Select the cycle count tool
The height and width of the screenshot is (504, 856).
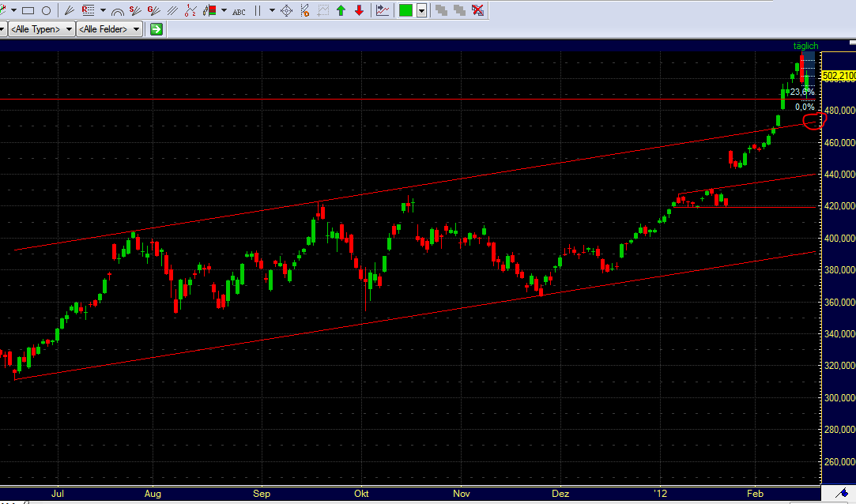[191, 10]
